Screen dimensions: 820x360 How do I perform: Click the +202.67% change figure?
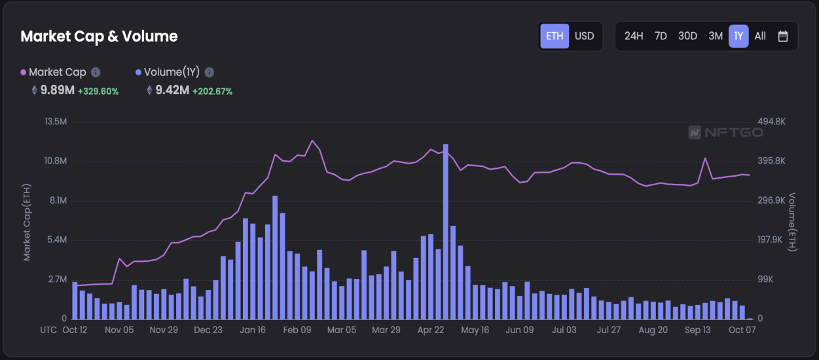point(212,91)
